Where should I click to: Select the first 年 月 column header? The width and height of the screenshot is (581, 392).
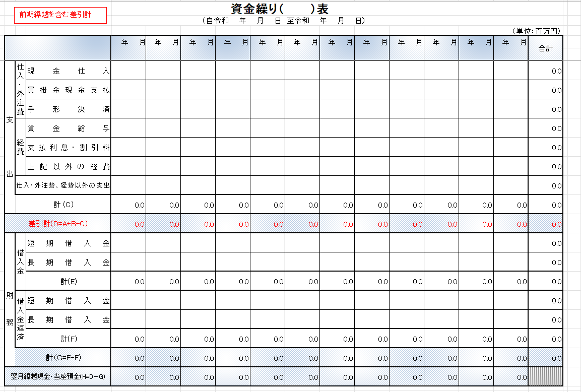128,43
